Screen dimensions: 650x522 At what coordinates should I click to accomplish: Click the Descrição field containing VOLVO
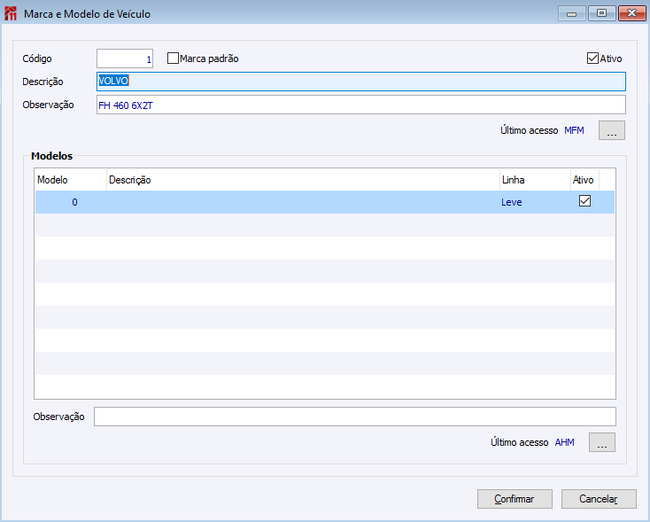(361, 81)
